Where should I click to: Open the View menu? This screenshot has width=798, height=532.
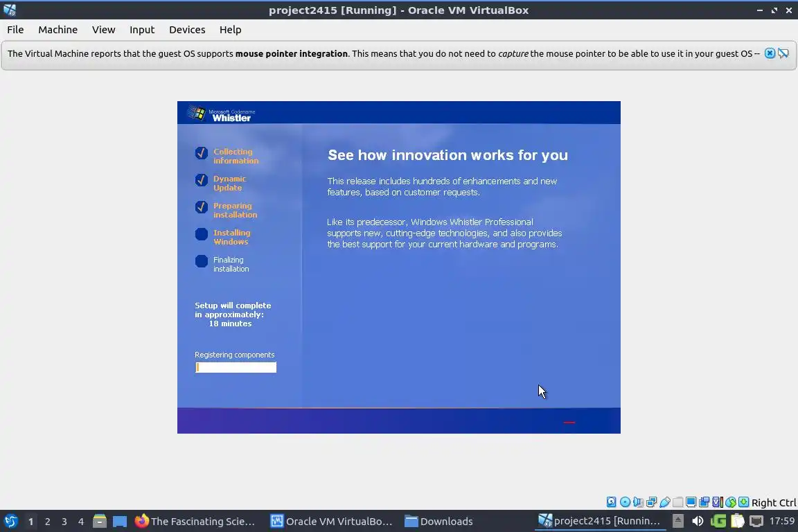pos(103,30)
